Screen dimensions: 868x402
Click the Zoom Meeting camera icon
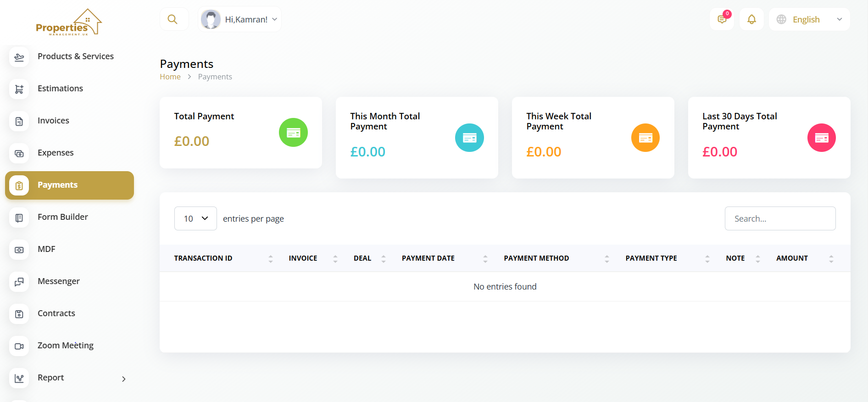[x=19, y=346]
